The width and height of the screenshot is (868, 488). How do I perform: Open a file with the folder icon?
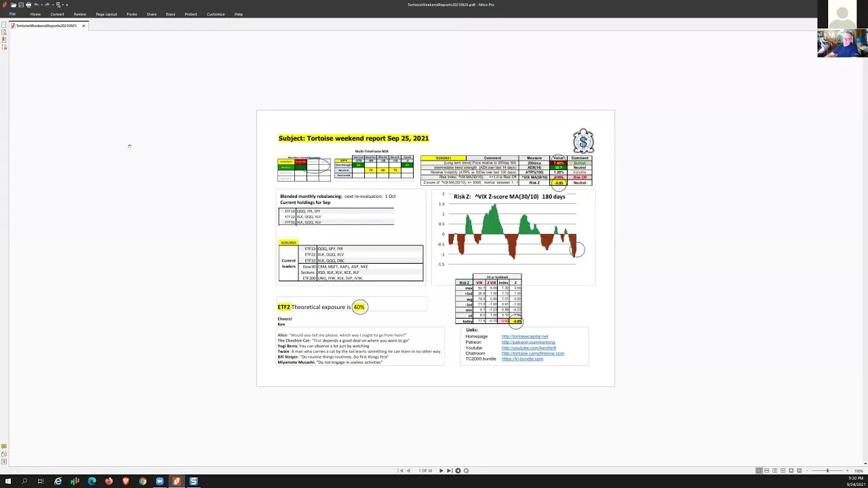(14, 5)
